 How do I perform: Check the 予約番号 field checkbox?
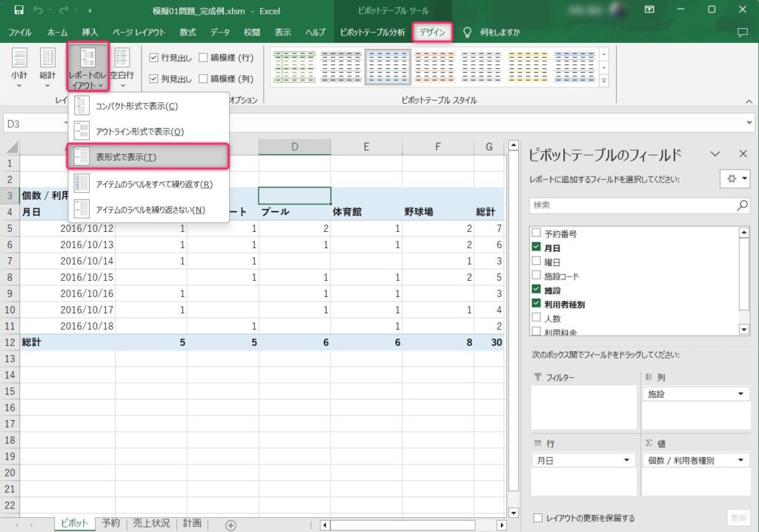click(537, 234)
